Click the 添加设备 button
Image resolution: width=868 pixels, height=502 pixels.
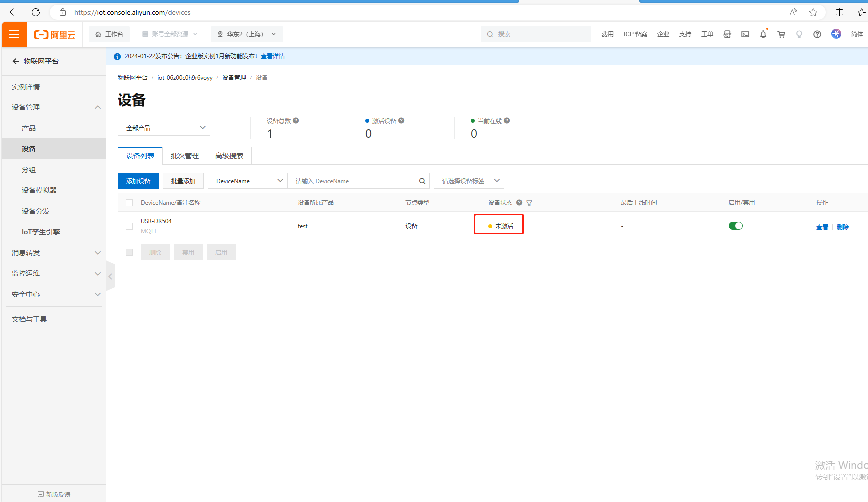pos(138,181)
